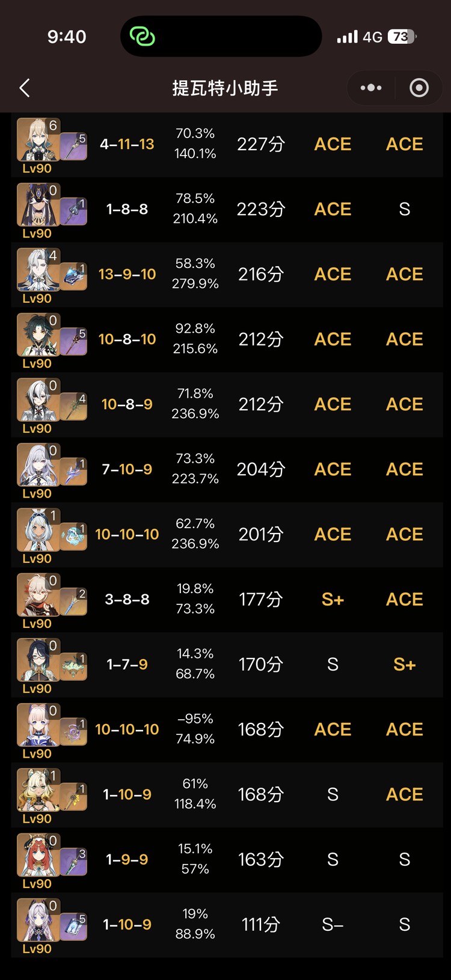The height and width of the screenshot is (980, 451).
Task: Tap the back arrow in header
Action: tap(25, 88)
